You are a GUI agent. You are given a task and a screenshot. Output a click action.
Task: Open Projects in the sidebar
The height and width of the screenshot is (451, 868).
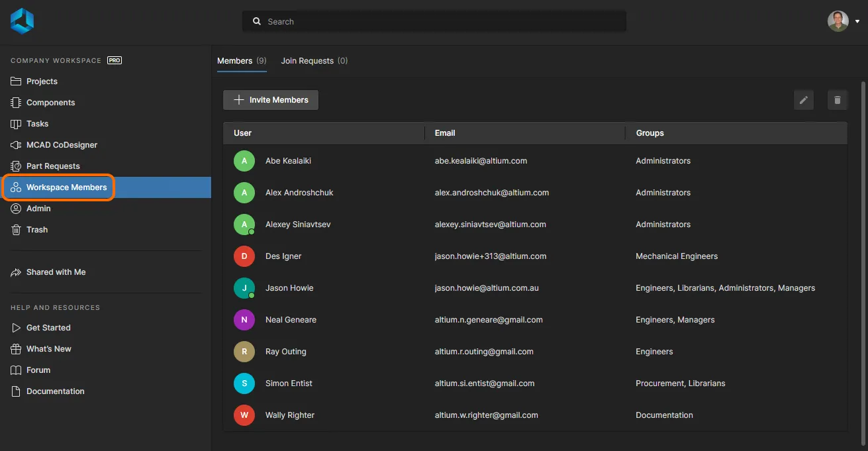(x=105, y=81)
